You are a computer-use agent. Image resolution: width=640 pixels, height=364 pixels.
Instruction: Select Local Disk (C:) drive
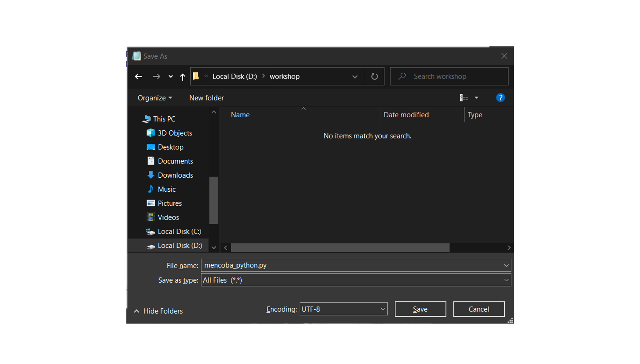179,231
